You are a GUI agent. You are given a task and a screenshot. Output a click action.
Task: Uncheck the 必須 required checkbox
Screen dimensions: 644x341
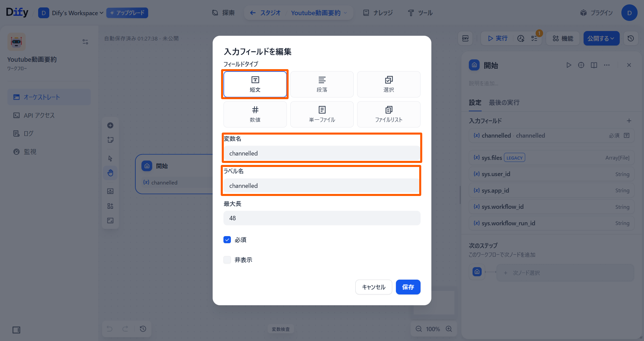tap(227, 240)
